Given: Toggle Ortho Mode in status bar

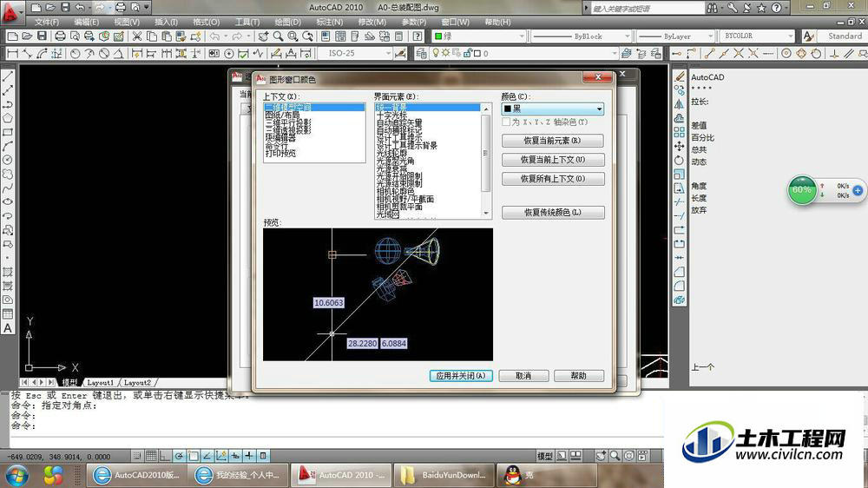Looking at the screenshot, I should click(165, 456).
